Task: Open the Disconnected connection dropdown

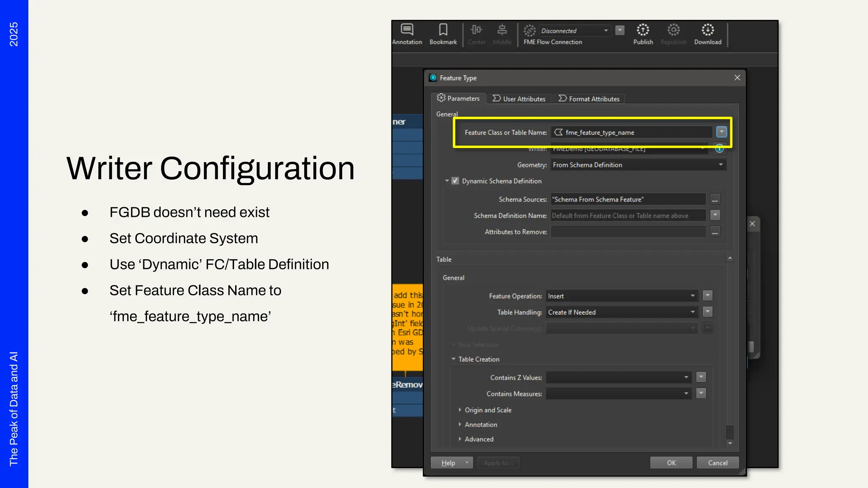Action: [x=575, y=30]
